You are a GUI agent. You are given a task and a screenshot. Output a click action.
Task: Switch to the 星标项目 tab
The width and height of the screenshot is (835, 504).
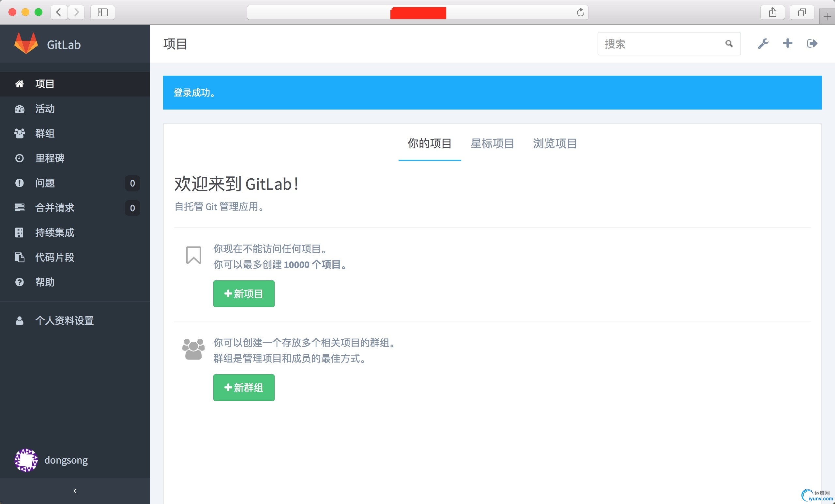[492, 144]
